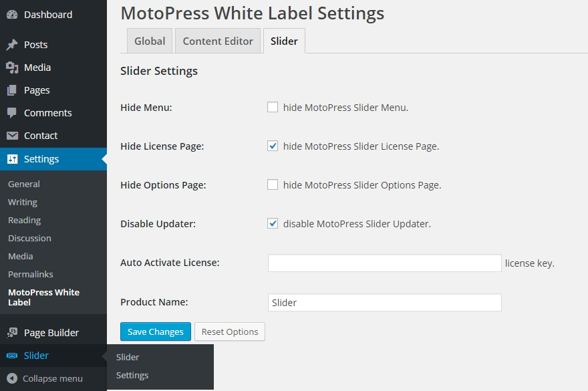Open the Media top-level menu item
The height and width of the screenshot is (391, 588).
click(53, 68)
